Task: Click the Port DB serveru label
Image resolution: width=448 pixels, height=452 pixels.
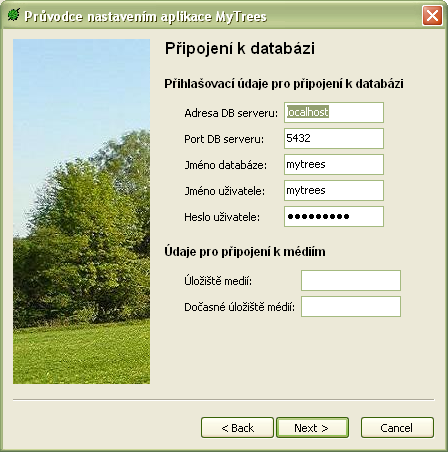Action: pos(224,139)
